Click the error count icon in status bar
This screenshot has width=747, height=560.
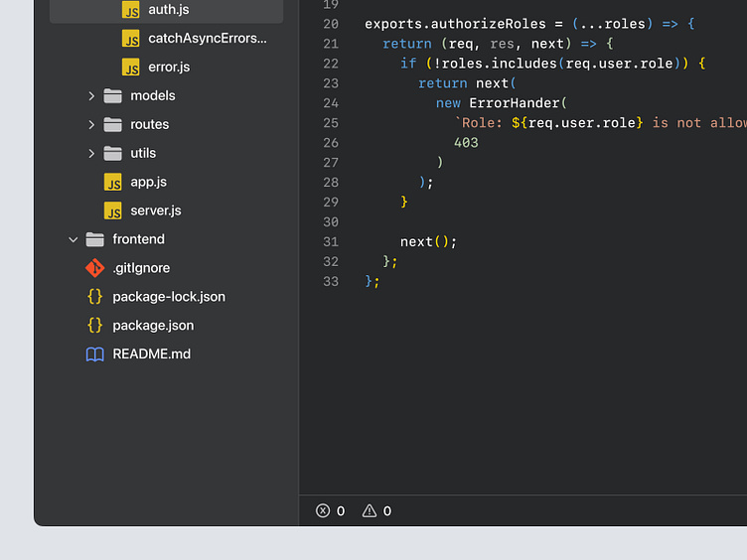tap(323, 511)
